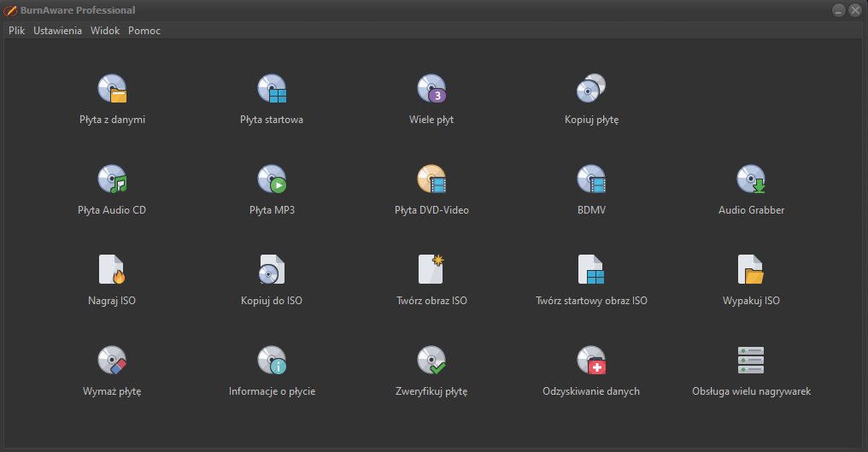Click the BurnAware logo in title bar
868x452 pixels.
tap(10, 10)
